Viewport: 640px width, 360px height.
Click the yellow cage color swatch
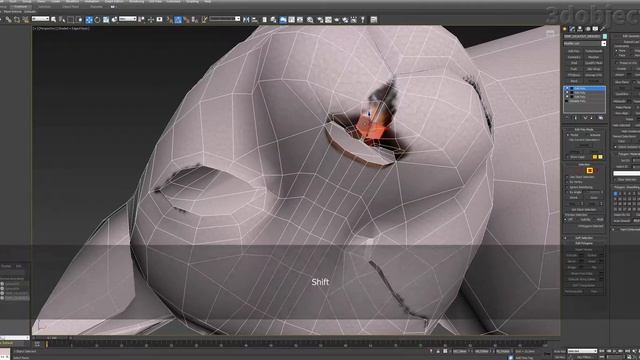[595, 157]
